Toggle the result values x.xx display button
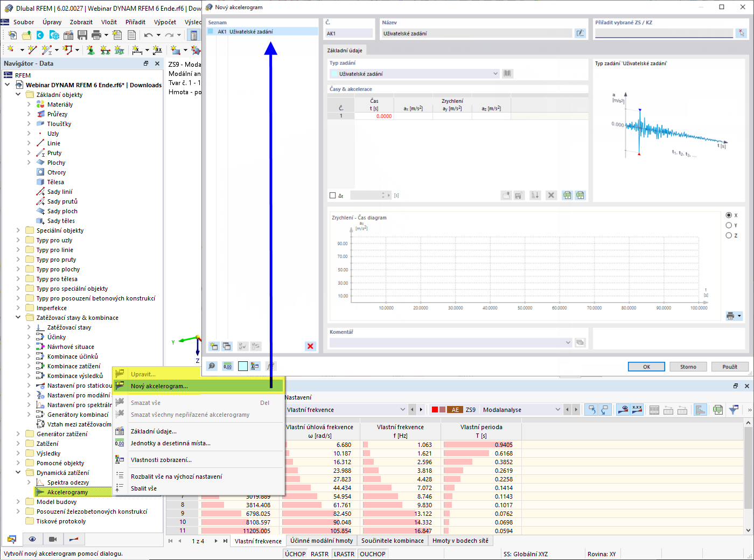Screen dimensions: 754x560 pyautogui.click(x=637, y=410)
